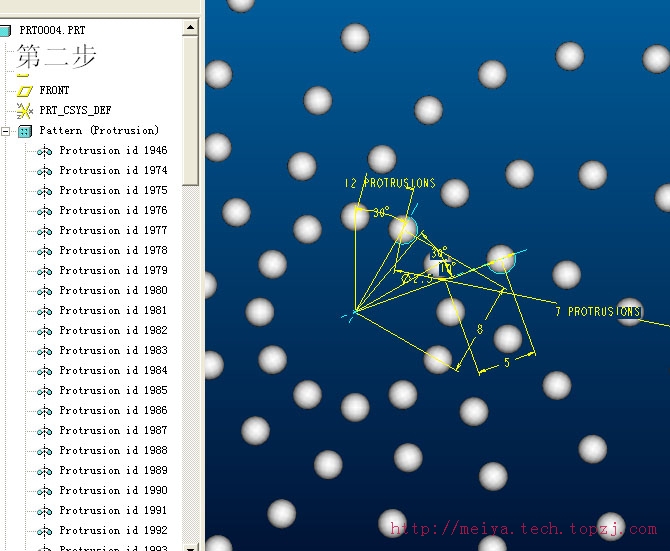The image size is (670, 551).
Task: Select Protrusion id 1992 tree item
Action: pos(113,531)
